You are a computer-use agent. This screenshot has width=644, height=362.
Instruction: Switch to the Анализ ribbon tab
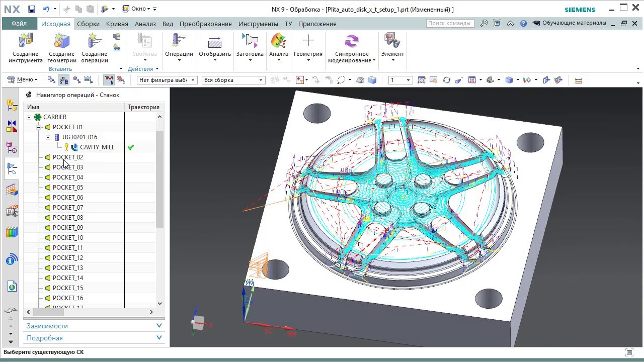click(x=145, y=24)
